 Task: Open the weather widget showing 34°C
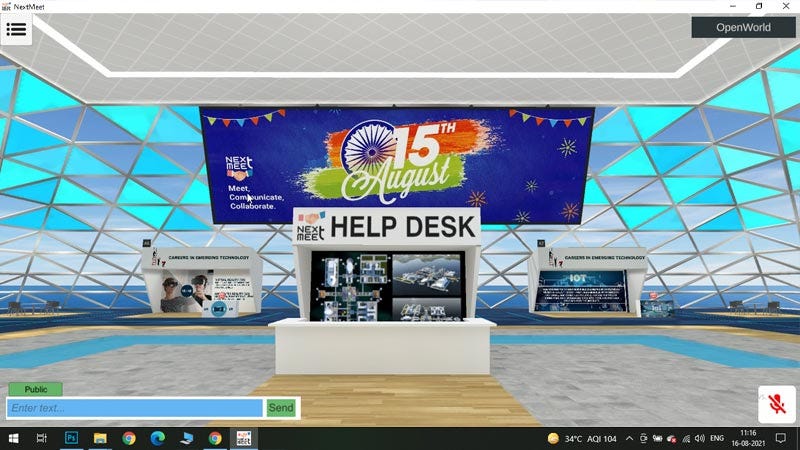pos(582,438)
